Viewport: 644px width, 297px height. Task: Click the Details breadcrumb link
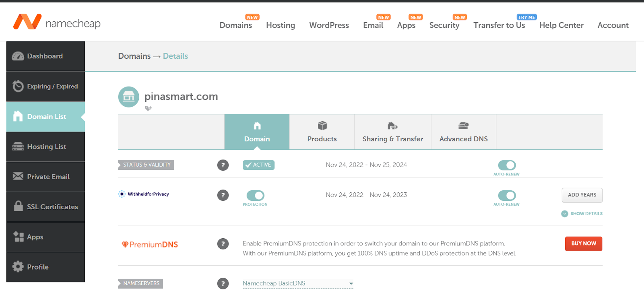pyautogui.click(x=175, y=56)
